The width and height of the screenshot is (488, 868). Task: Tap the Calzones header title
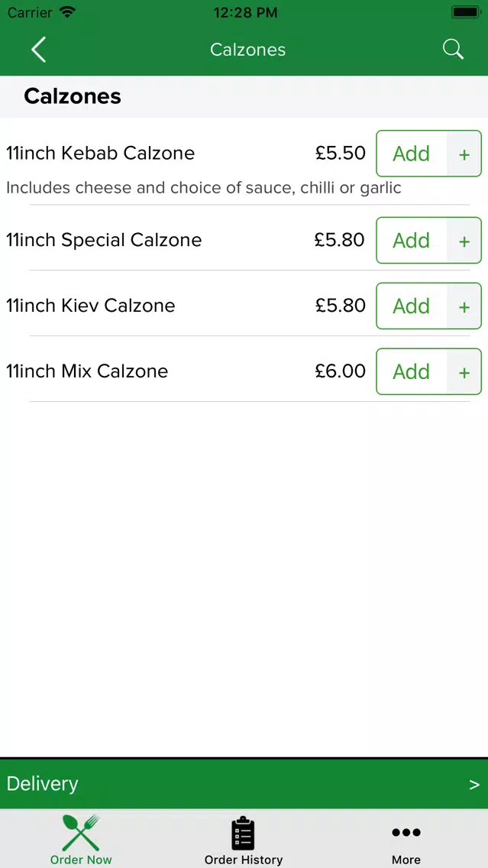pos(248,50)
